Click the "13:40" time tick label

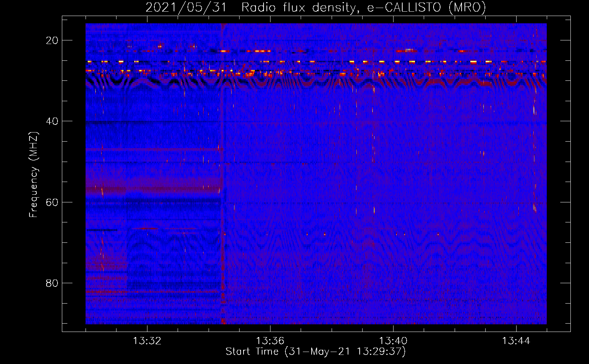point(393,341)
